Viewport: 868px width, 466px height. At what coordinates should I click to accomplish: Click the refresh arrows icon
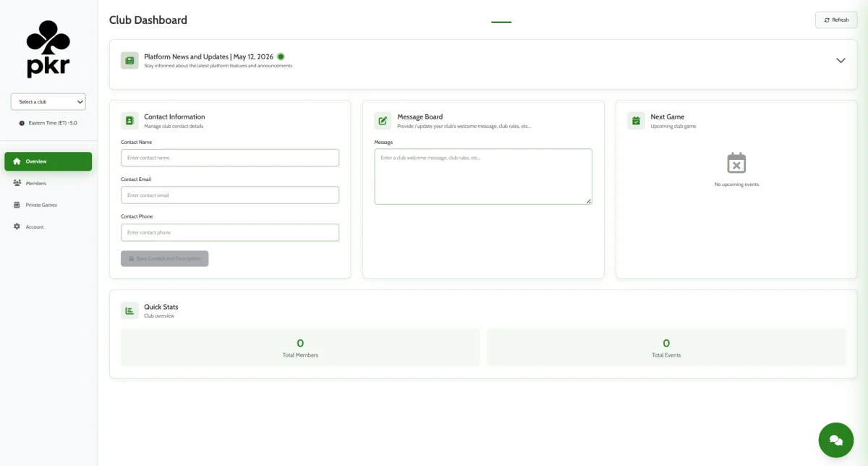coord(827,20)
